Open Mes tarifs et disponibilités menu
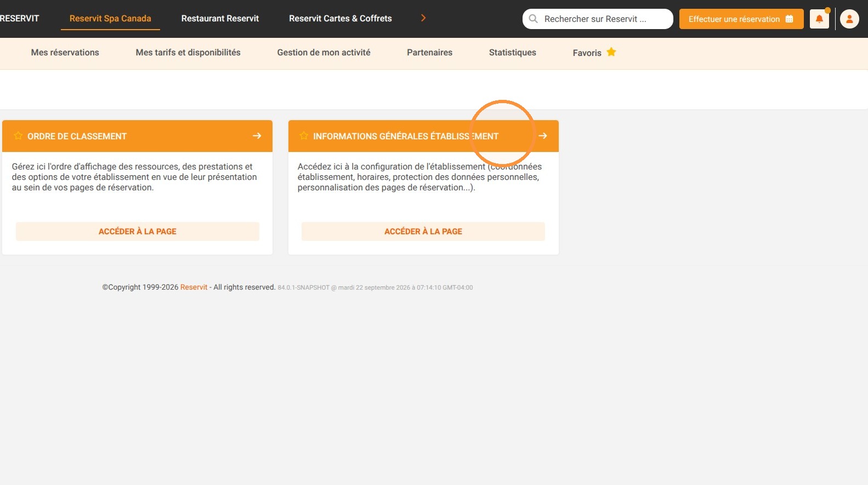868x485 pixels. tap(188, 53)
